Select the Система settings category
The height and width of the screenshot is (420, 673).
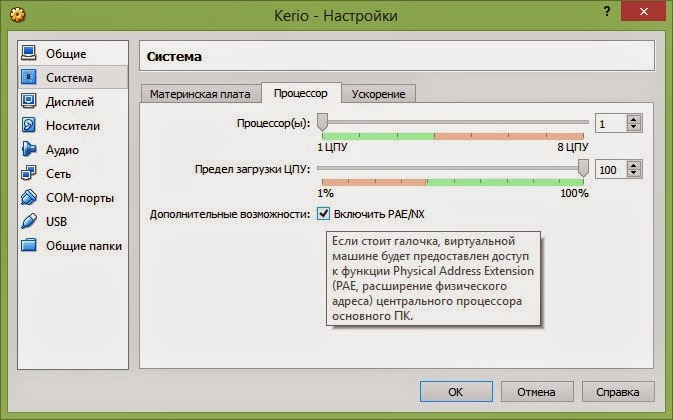tap(73, 77)
